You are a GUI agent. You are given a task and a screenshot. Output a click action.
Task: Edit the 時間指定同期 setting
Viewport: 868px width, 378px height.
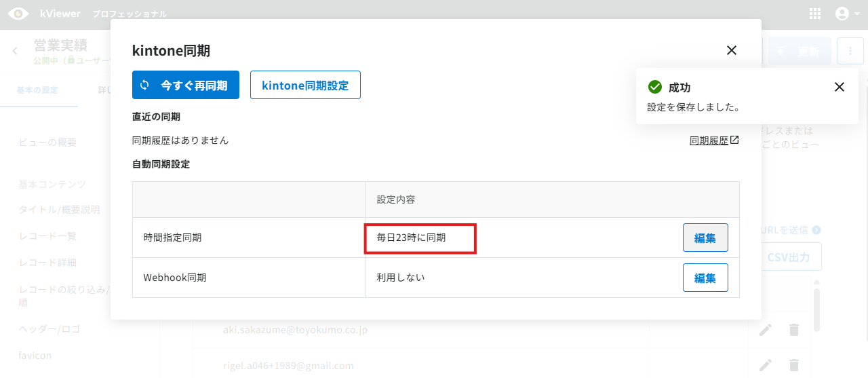[x=705, y=238]
